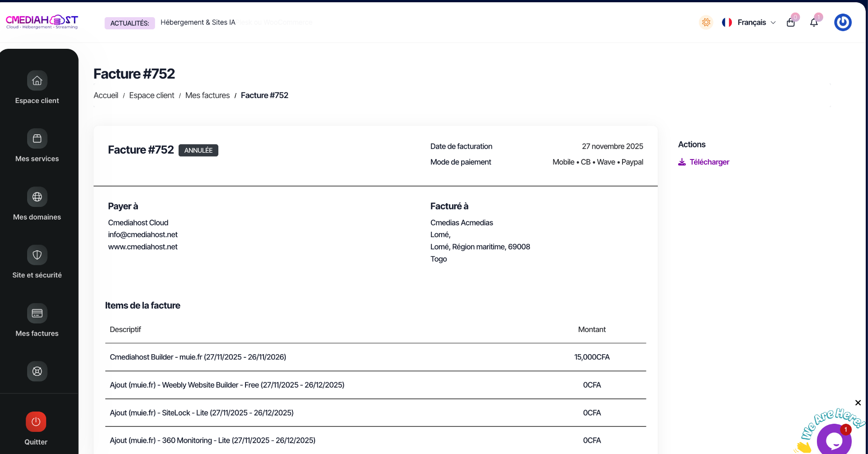Open the live chat bubble widget
Image resolution: width=868 pixels, height=454 pixels.
click(x=834, y=440)
